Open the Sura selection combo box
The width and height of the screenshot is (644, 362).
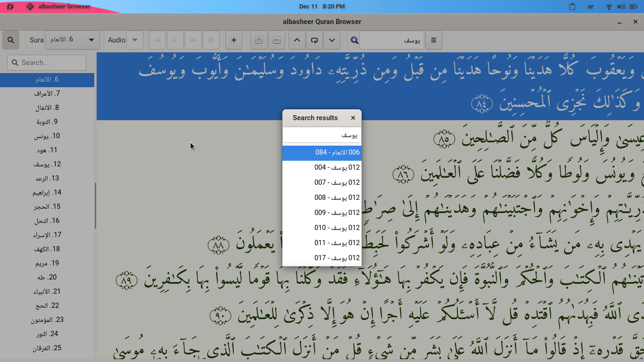tap(72, 40)
